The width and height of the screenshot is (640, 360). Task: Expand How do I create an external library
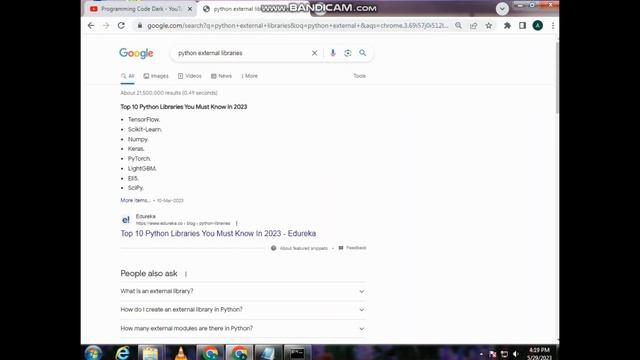tap(242, 310)
